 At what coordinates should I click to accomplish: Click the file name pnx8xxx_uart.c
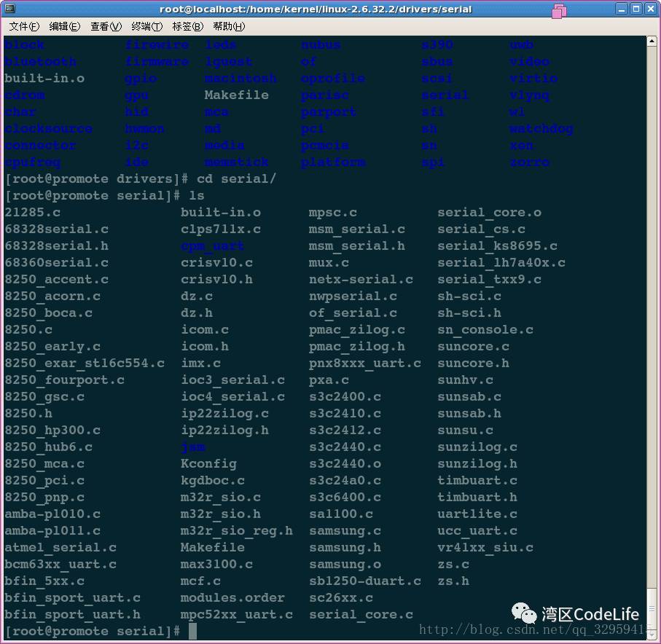click(365, 364)
